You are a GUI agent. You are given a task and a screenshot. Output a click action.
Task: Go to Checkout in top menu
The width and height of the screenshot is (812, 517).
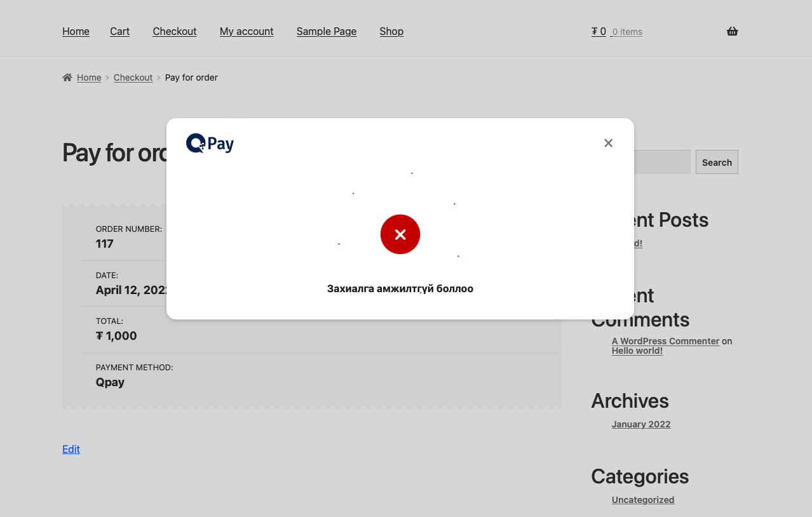[x=175, y=31]
